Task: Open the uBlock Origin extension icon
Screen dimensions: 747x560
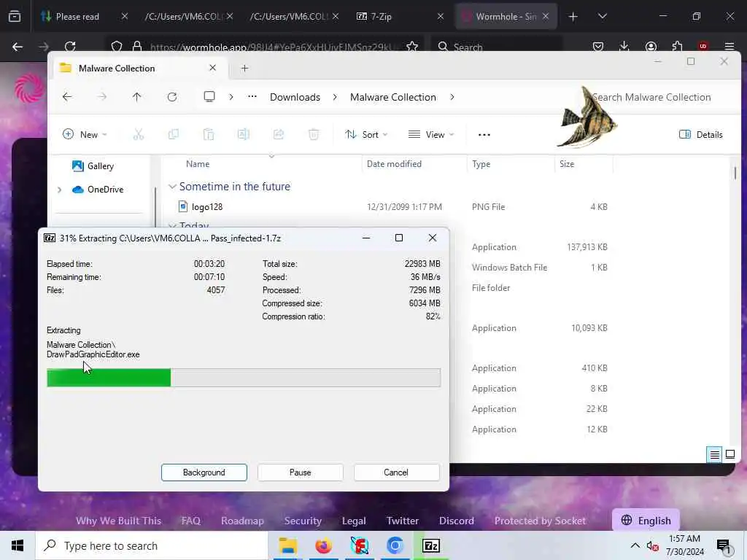Action: tap(703, 47)
